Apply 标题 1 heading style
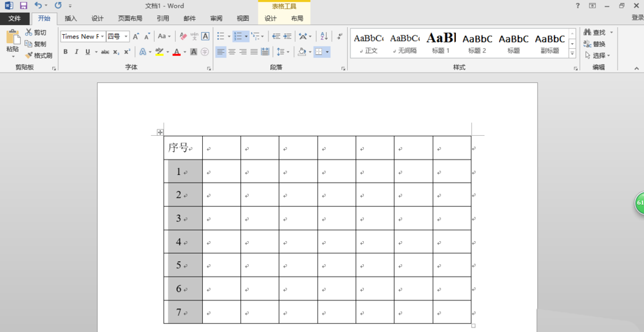The width and height of the screenshot is (644, 332). click(x=441, y=44)
